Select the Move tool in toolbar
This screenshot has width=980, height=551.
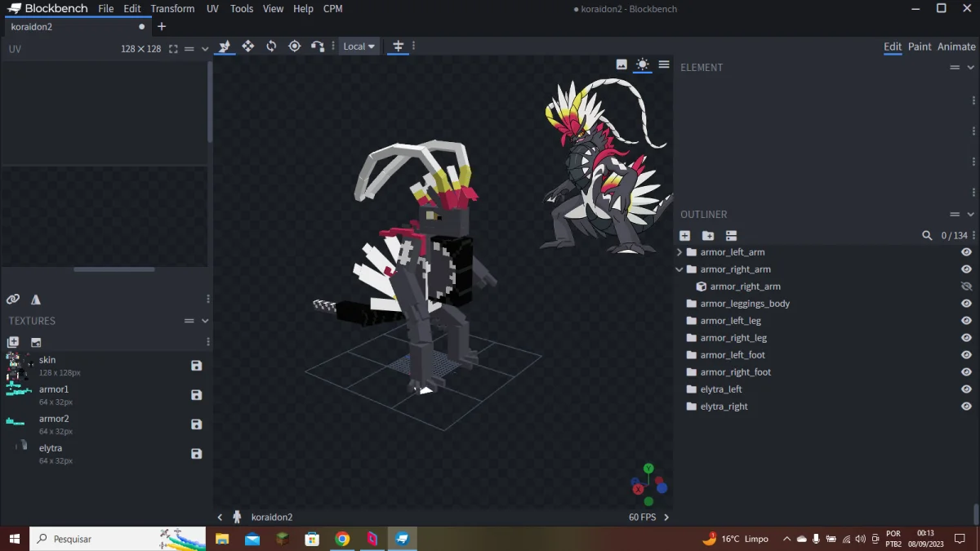(225, 47)
